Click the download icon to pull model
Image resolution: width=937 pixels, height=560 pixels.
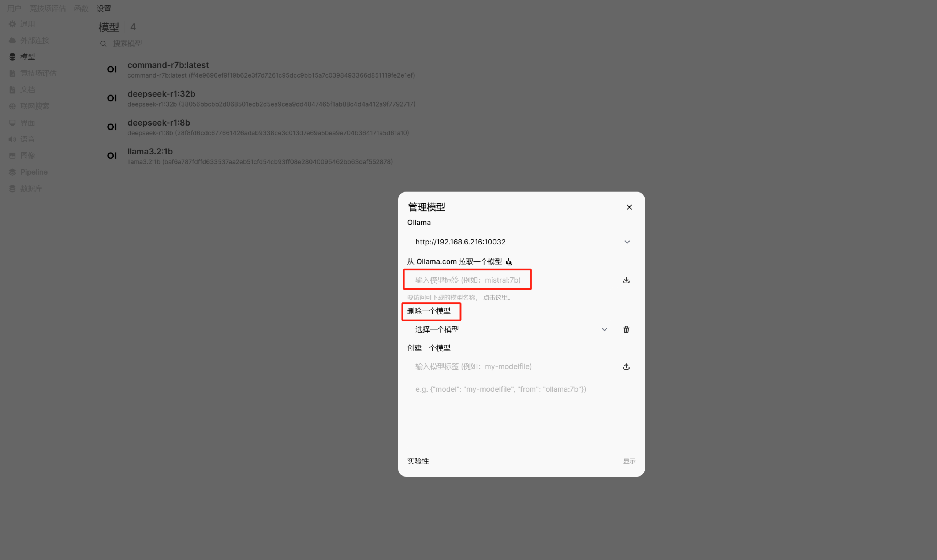point(626,280)
